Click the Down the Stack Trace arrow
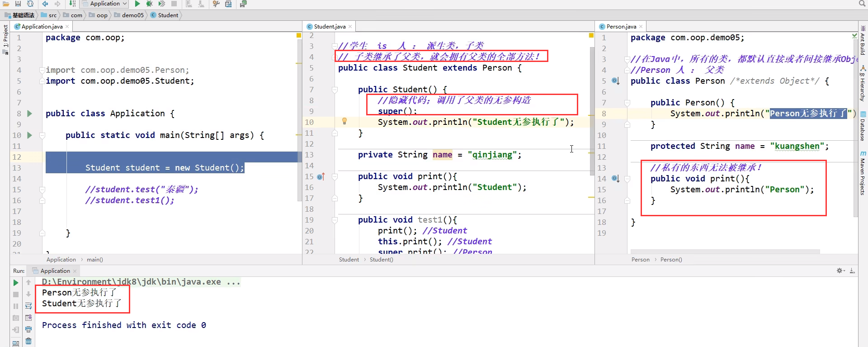Screen dimensions: 868x347 [x=28, y=294]
